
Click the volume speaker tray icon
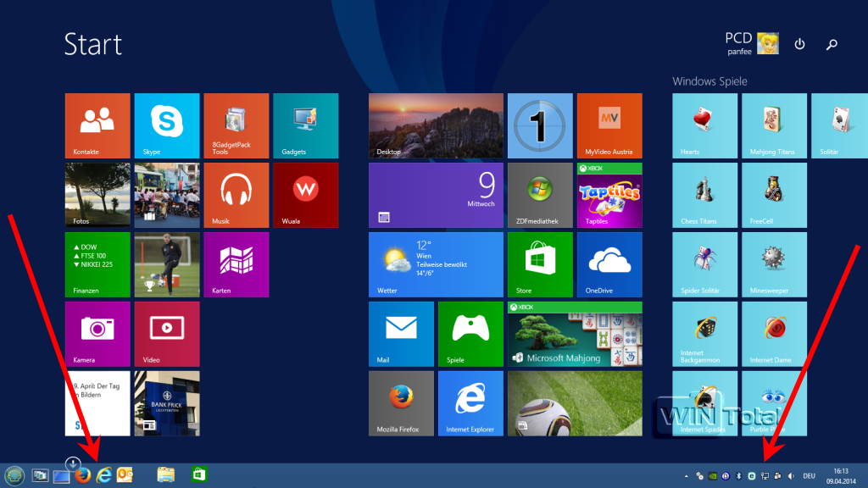point(791,476)
